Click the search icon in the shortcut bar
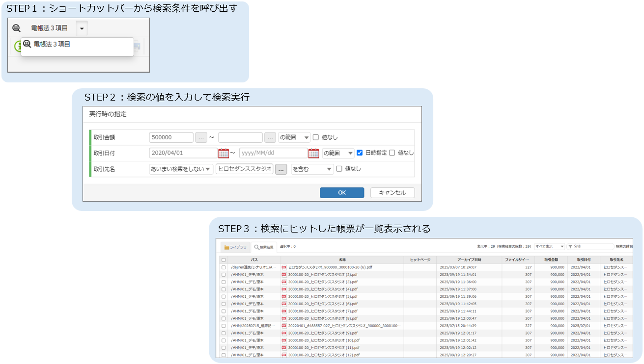 [x=16, y=28]
